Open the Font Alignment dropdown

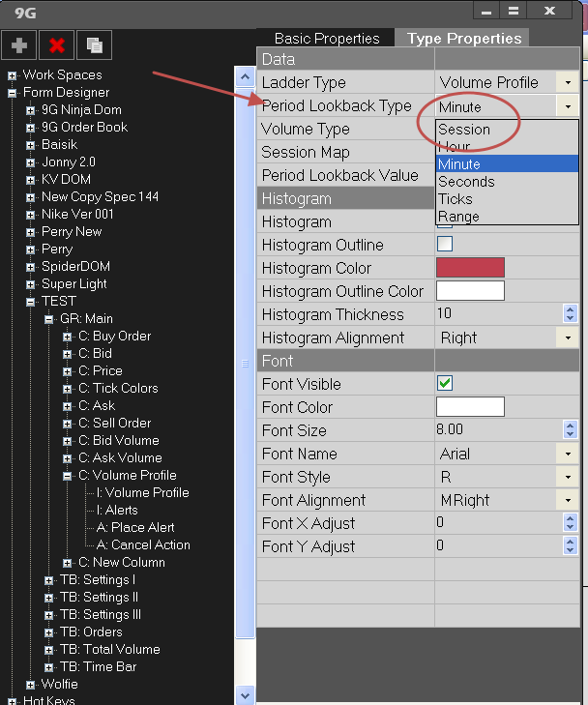coord(568,500)
